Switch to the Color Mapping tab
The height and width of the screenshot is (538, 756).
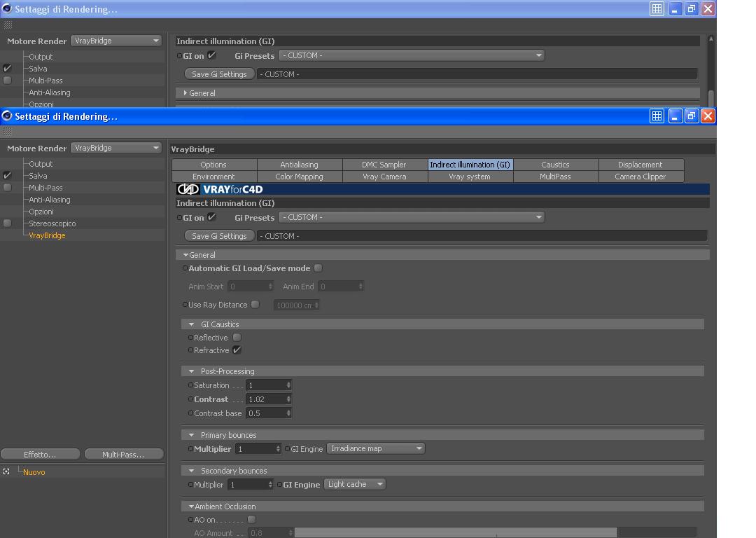click(x=299, y=177)
